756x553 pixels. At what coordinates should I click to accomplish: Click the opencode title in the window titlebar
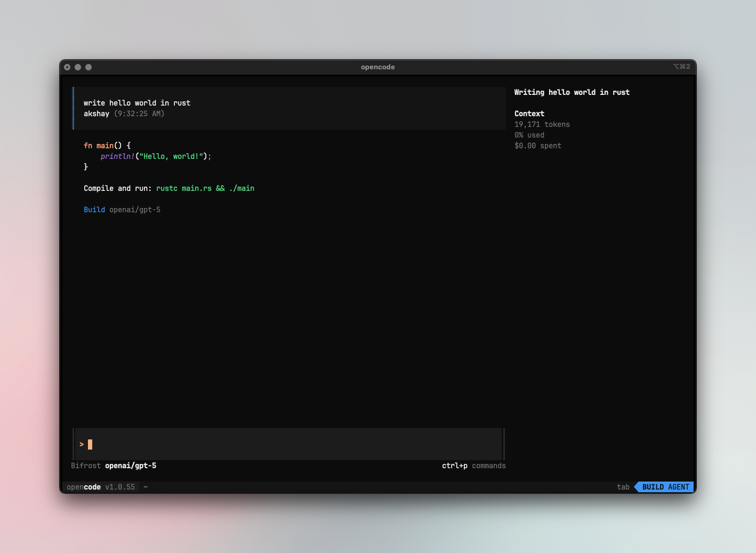tap(377, 67)
